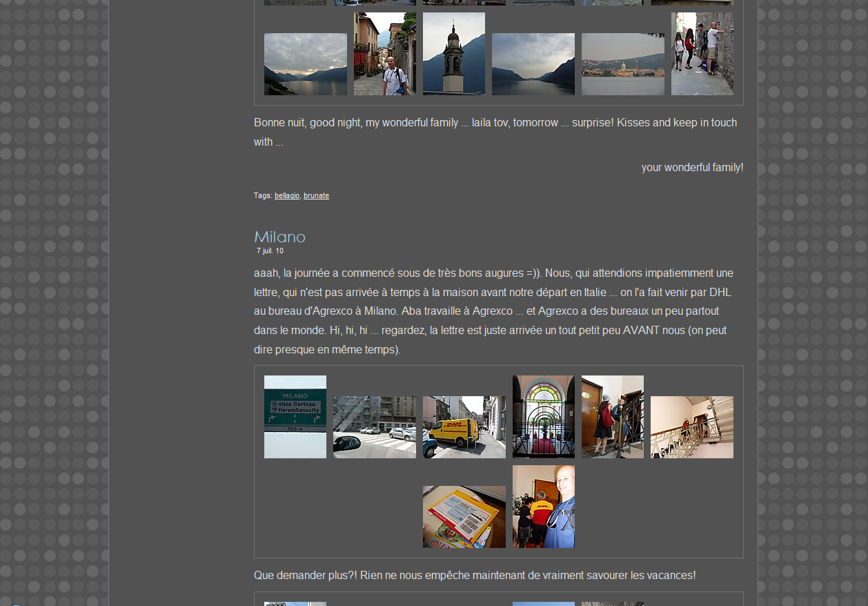Click the "your wonderful family!" sign-off text
The width and height of the screenshot is (868, 606).
click(x=692, y=168)
